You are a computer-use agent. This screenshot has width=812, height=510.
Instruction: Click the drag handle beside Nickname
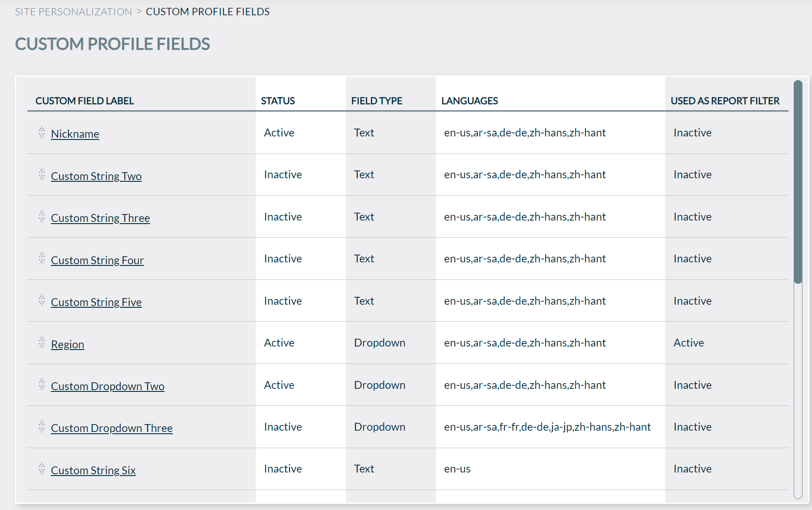(x=41, y=133)
